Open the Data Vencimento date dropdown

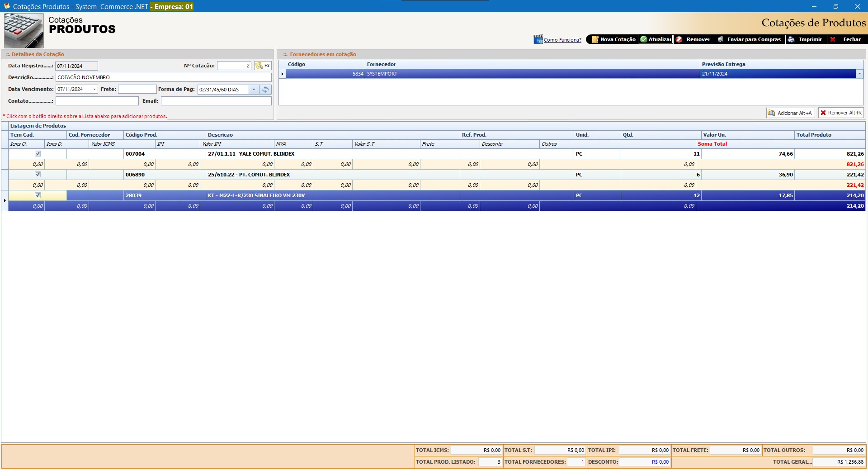pyautogui.click(x=94, y=90)
